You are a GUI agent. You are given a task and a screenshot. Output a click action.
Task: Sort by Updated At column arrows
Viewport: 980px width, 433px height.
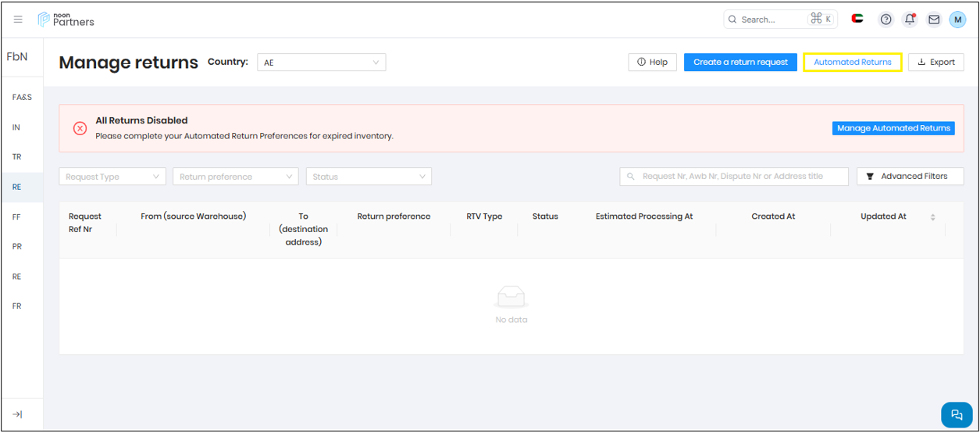(x=932, y=217)
